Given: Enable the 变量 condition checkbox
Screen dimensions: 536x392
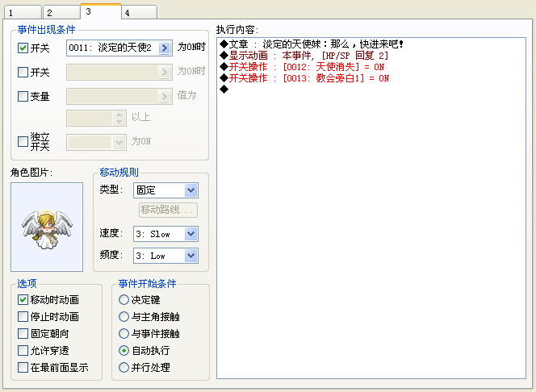Looking at the screenshot, I should (23, 96).
